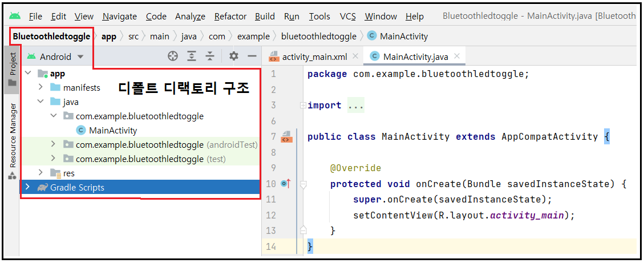Click the override gutter icon at line 10
The height and width of the screenshot is (263, 644).
286,184
